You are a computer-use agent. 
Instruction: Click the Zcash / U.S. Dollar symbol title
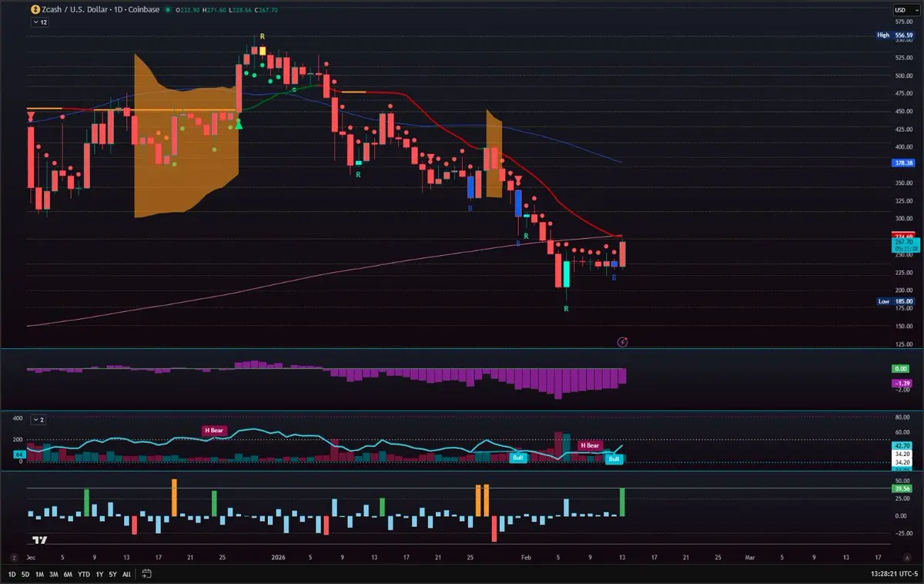(x=74, y=10)
